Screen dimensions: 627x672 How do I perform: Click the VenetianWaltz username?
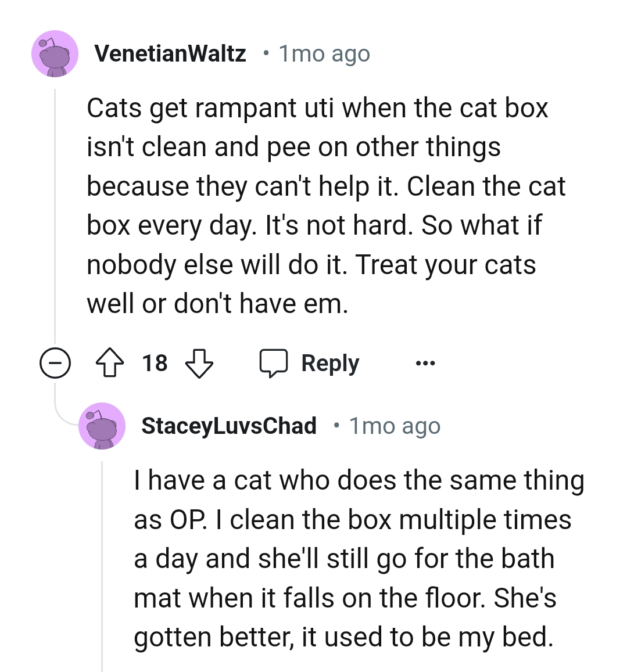click(x=170, y=54)
